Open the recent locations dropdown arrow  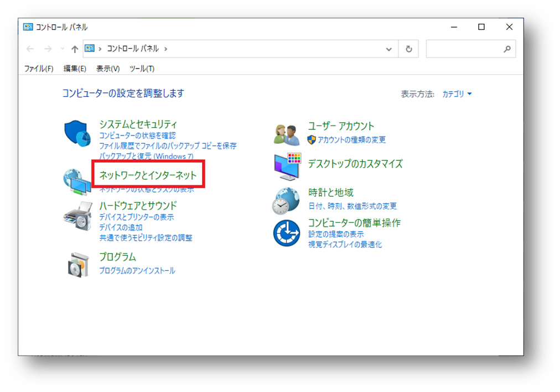point(62,49)
